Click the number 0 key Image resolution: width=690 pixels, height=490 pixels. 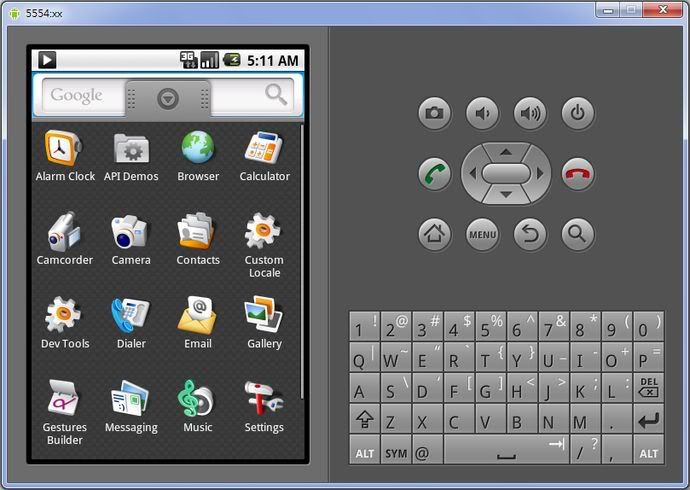pyautogui.click(x=649, y=326)
